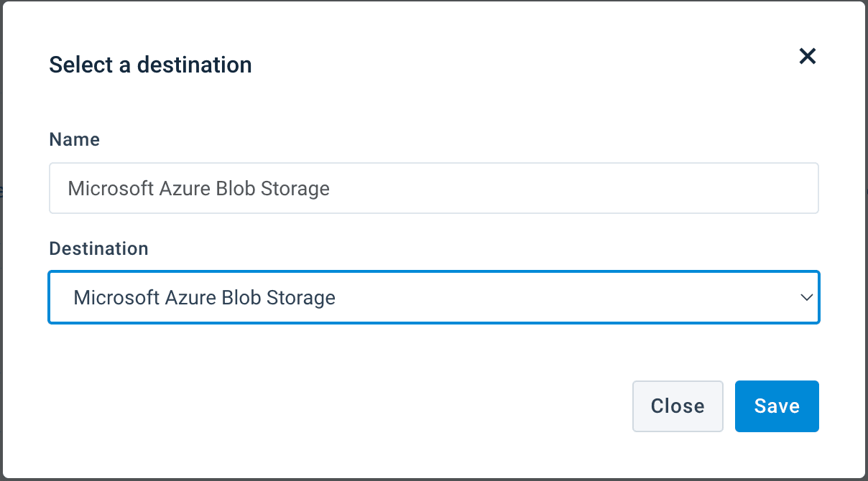Click the selected Microsoft Azure Blob Storage option
This screenshot has width=868, height=481.
[x=205, y=297]
